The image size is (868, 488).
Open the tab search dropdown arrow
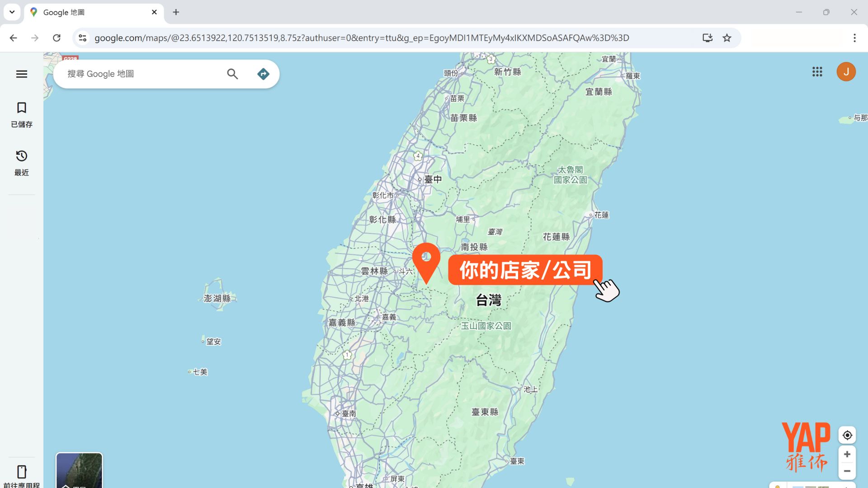12,12
